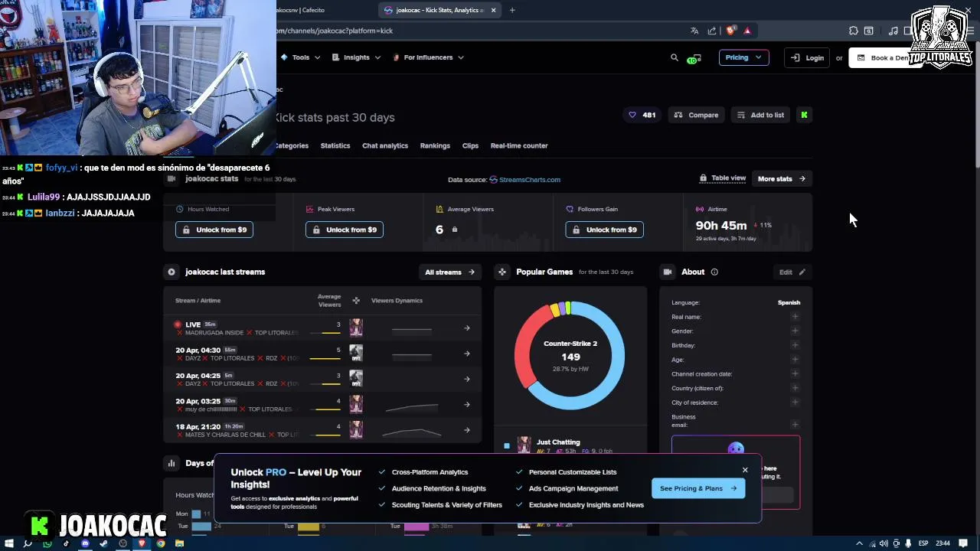Open Steam from the taskbar
This screenshot has width=980, height=551.
tap(104, 543)
